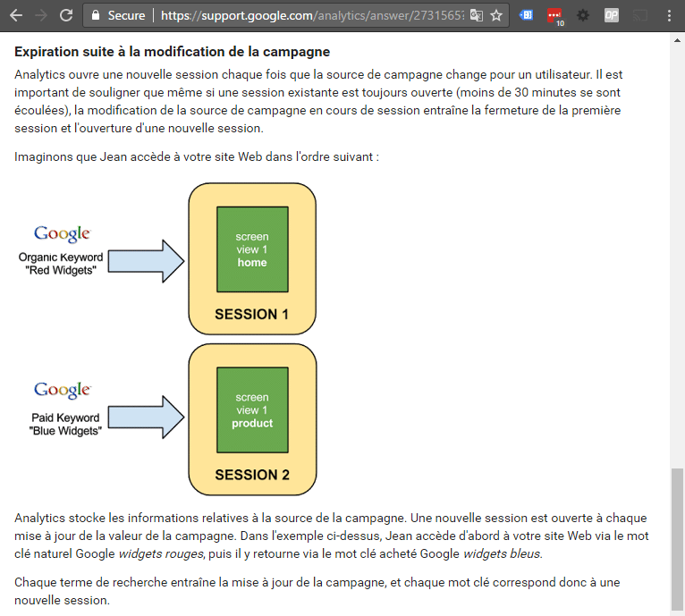Click the heading "Expiration suite à la modification"
The width and height of the screenshot is (685, 616).
172,52
